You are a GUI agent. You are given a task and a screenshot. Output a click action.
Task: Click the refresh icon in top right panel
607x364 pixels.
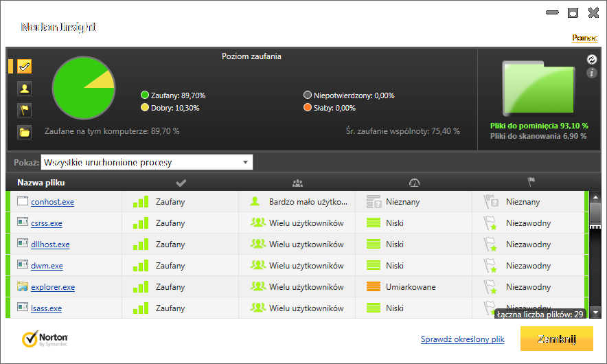(x=591, y=59)
